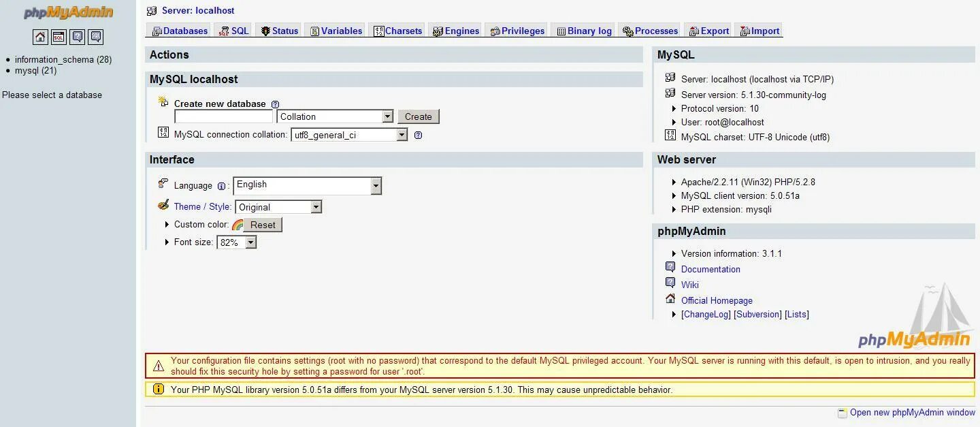Select the information_schema database
Image resolution: width=980 pixels, height=427 pixels.
tap(63, 59)
